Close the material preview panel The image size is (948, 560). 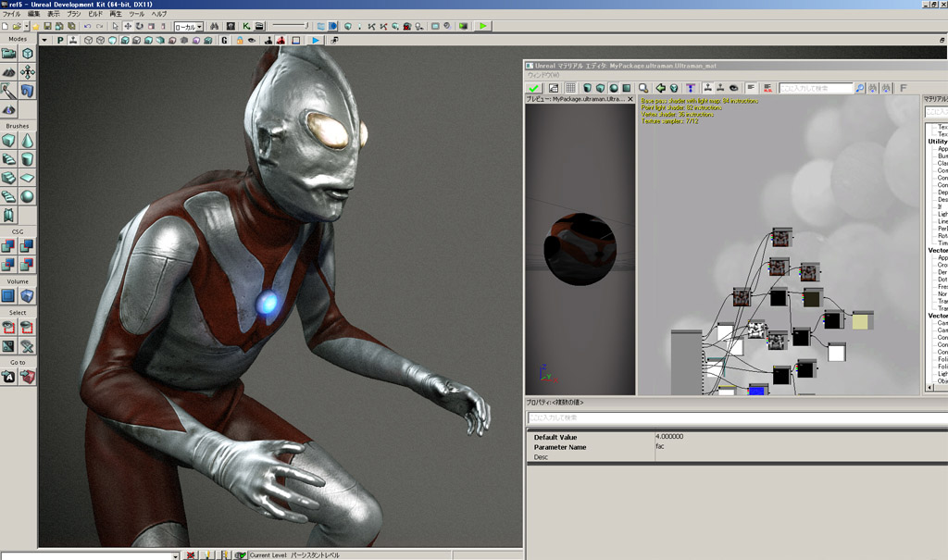[x=630, y=98]
